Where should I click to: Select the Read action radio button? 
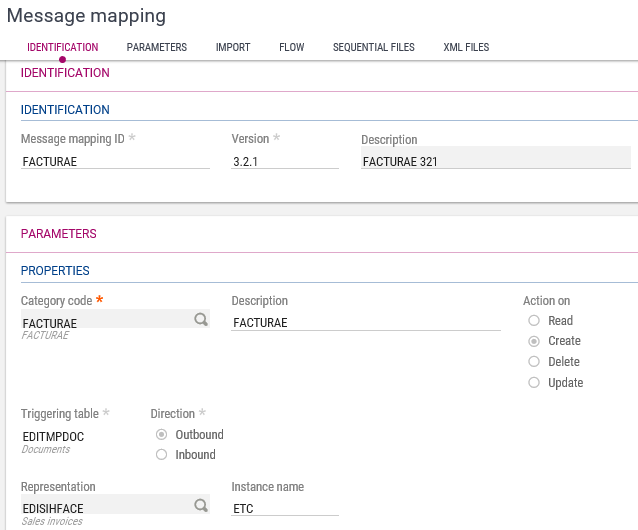534,321
